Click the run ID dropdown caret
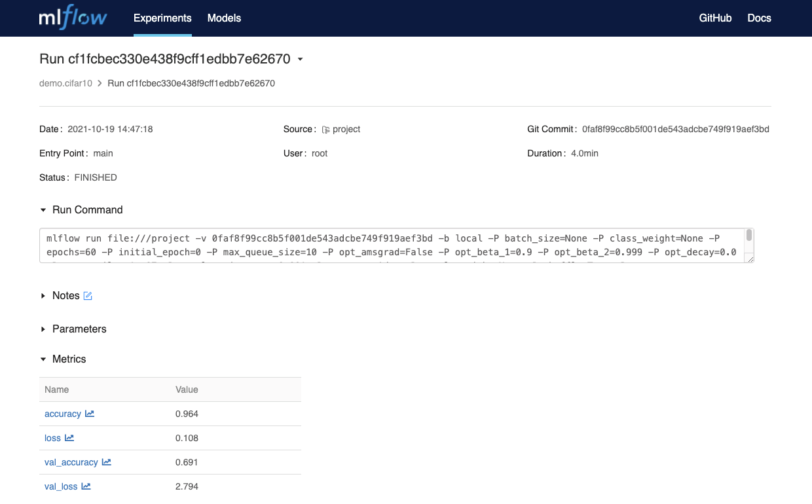The width and height of the screenshot is (812, 504). (300, 59)
